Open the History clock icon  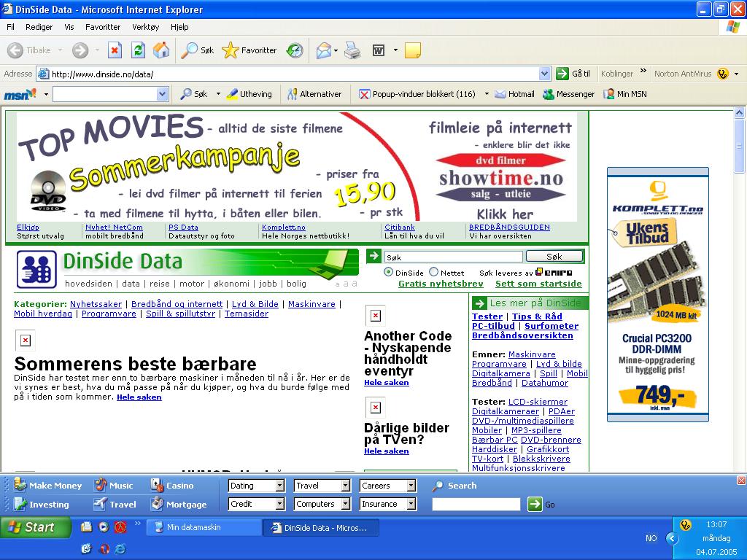click(x=295, y=50)
